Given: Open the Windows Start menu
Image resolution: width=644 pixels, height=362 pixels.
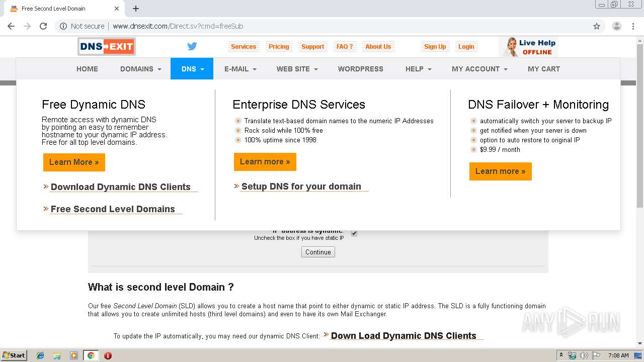Looking at the screenshot, I should tap(14, 355).
